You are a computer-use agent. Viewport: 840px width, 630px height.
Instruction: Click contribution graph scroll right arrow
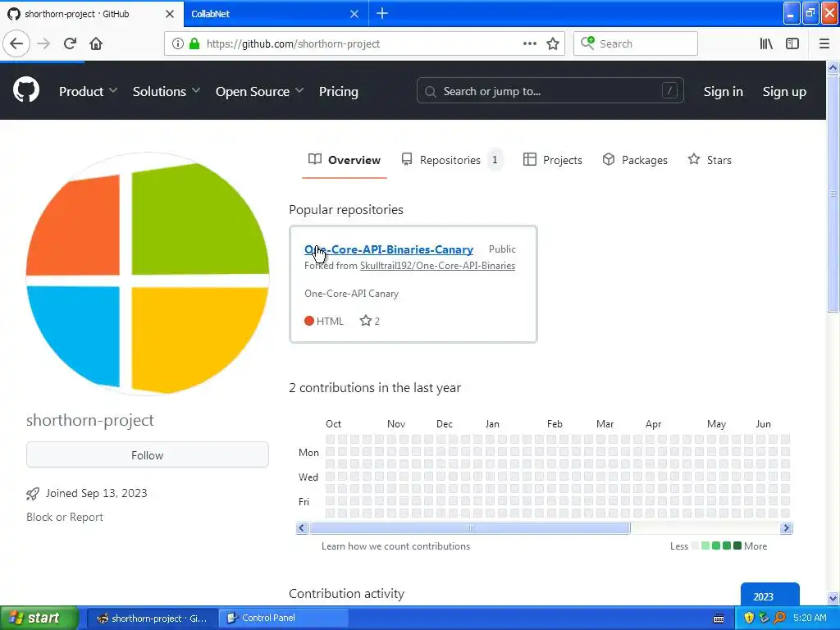(786, 528)
